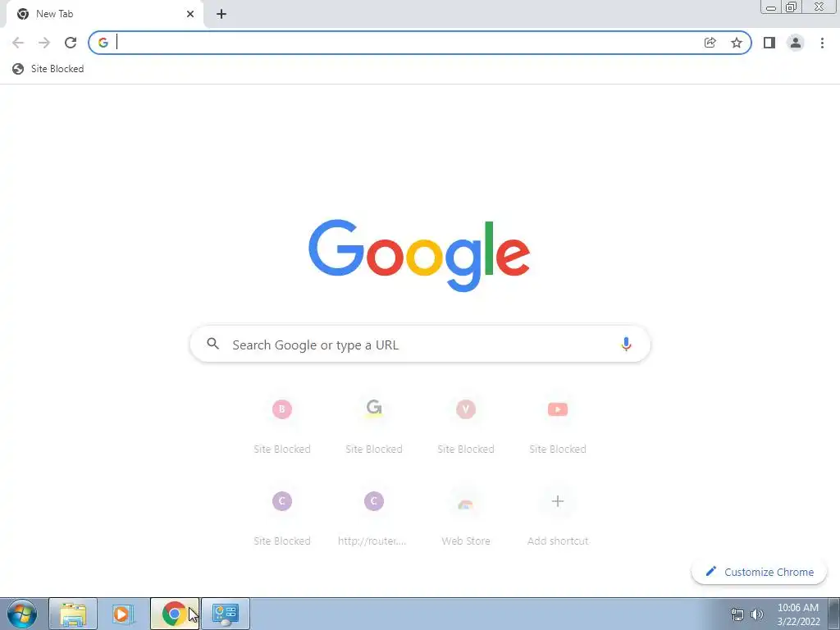
Task: Open Windows Explorer from the taskbar
Action: pyautogui.click(x=73, y=614)
